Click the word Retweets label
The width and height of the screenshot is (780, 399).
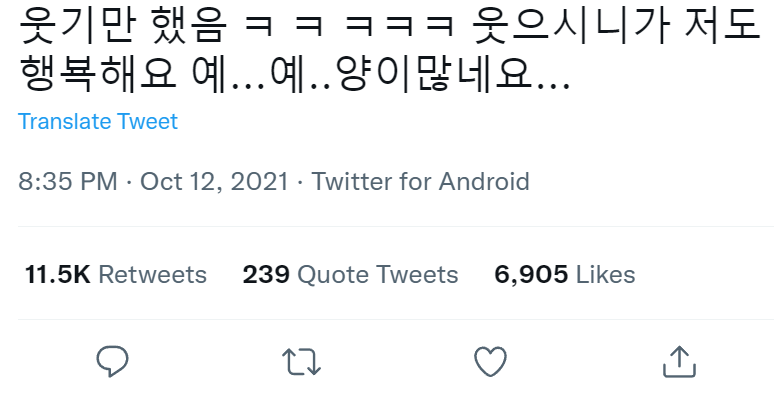pos(153,275)
